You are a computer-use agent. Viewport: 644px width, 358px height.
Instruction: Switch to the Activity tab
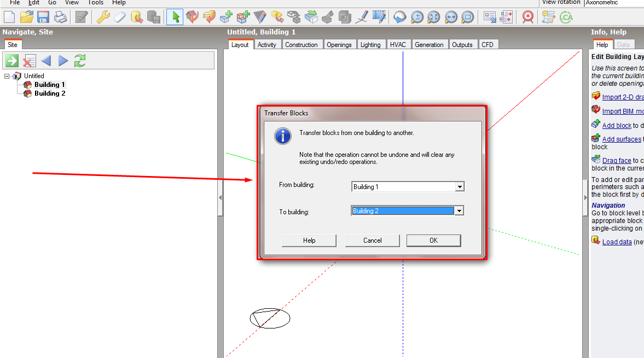click(x=267, y=45)
